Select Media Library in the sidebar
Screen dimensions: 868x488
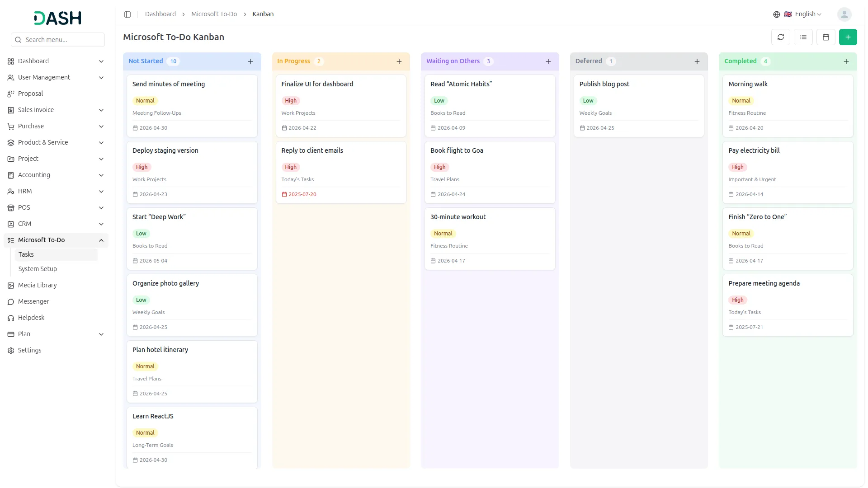pyautogui.click(x=56, y=285)
